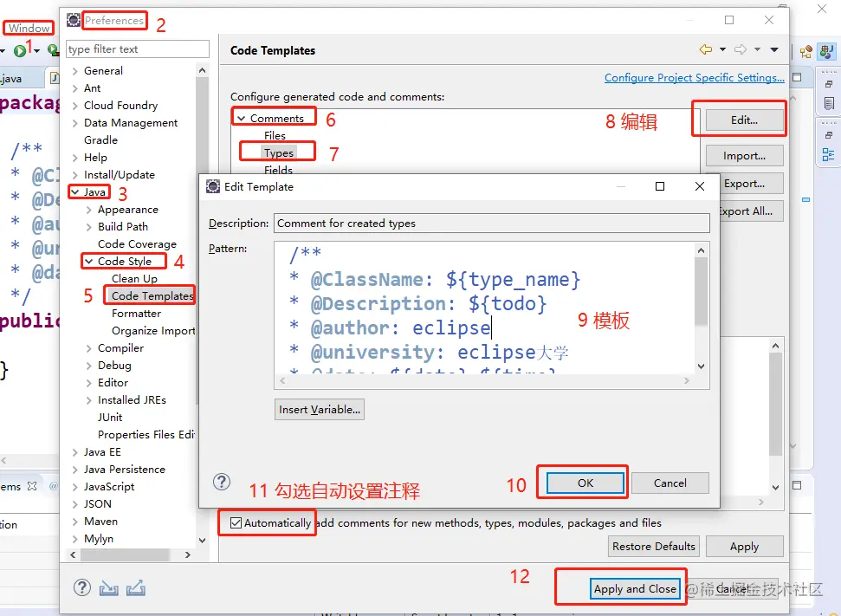
Task: Select Build Path tree item
Action: (123, 227)
